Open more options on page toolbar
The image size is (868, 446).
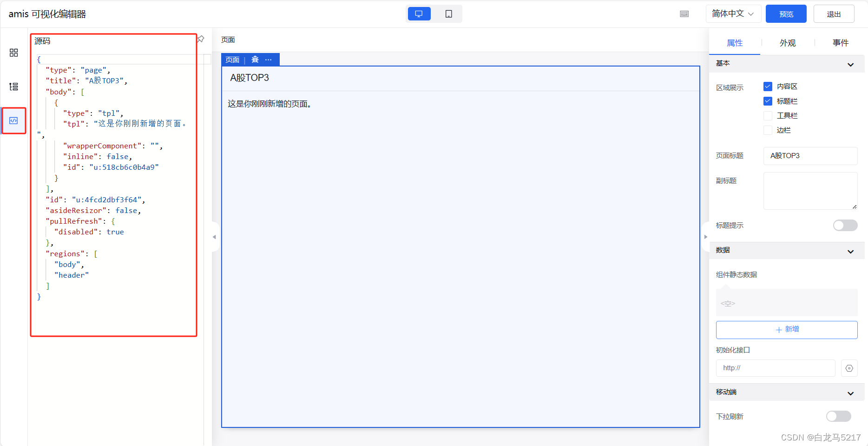click(269, 60)
